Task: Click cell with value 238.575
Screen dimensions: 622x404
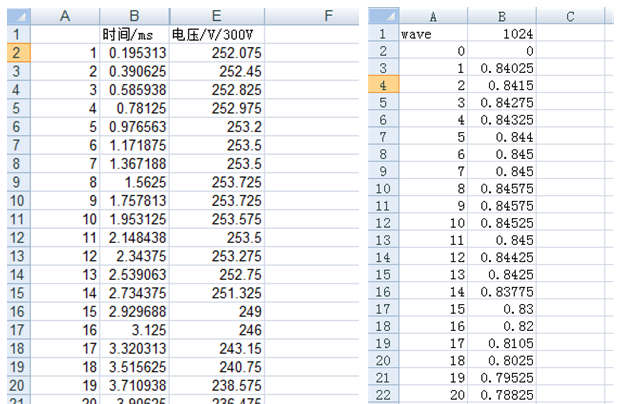Action: tap(217, 385)
